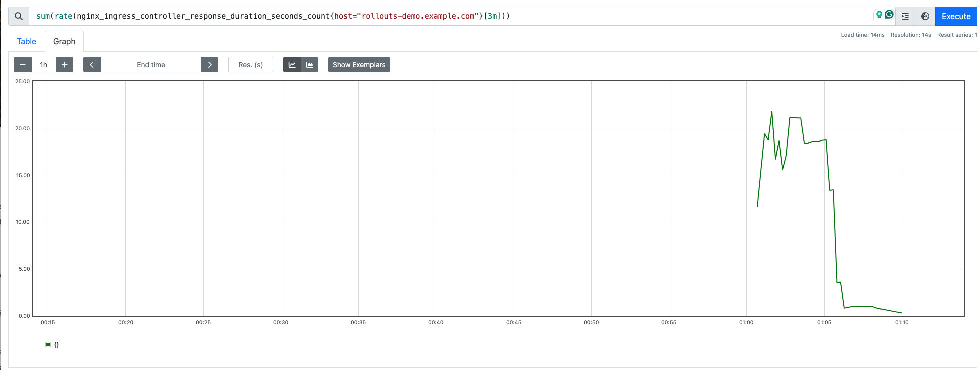Click the {} legend label
Image resolution: width=980 pixels, height=370 pixels.
57,345
